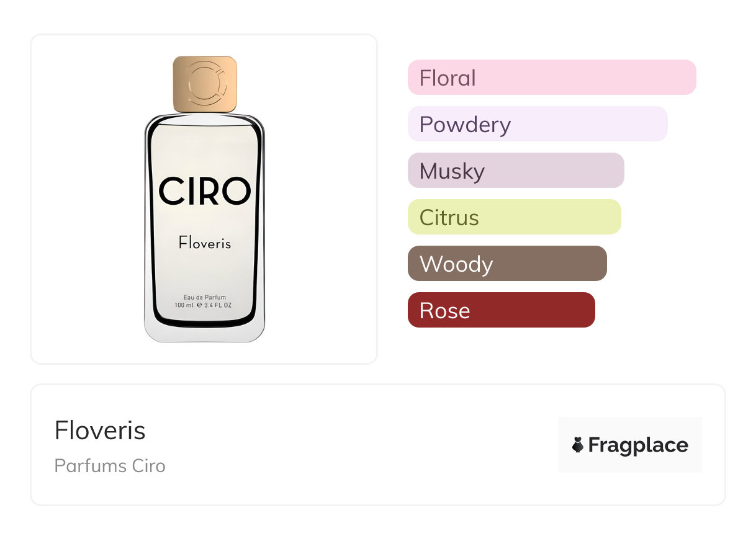The width and height of the screenshot is (756, 536).
Task: Select the Powdery accord bar
Action: 538,124
